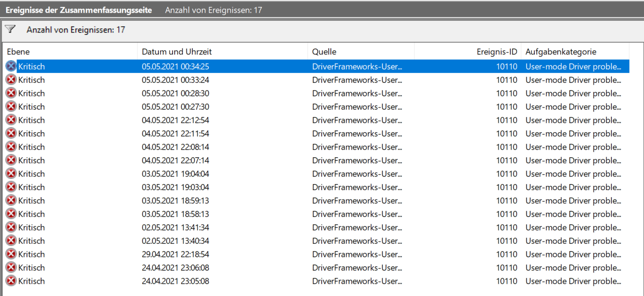Viewport: 644px width, 296px height.
Task: Click critical error icon for 24.04.2021 23:05:08
Action: pyautogui.click(x=11, y=281)
